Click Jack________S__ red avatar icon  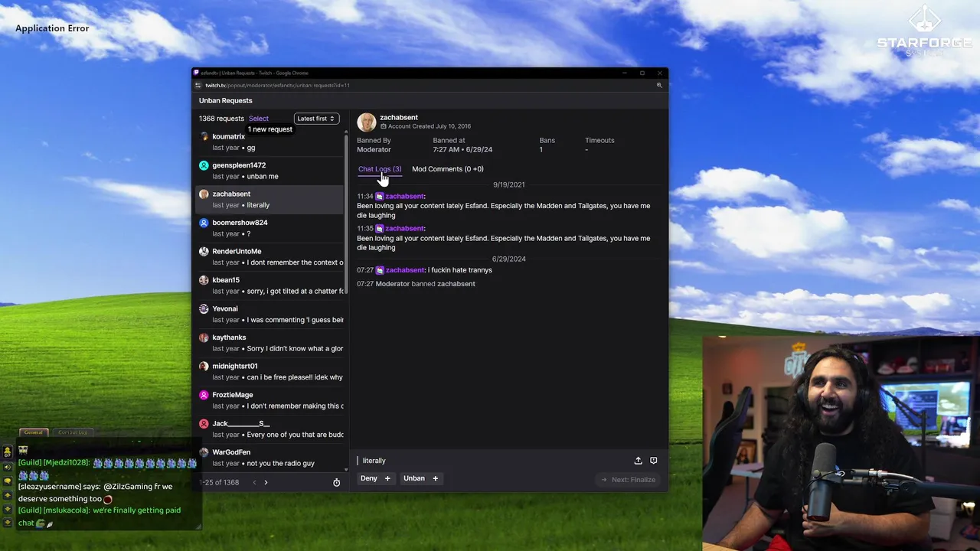pos(204,424)
